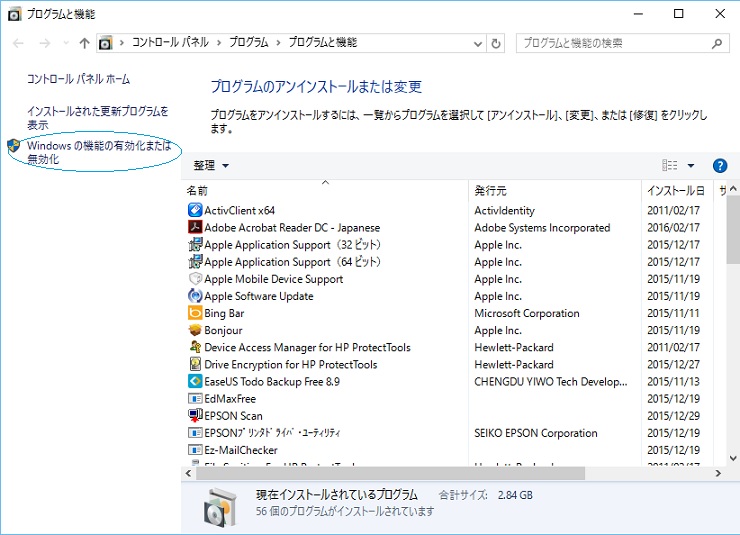Sort by 発行元 column header
This screenshot has height=535, width=740.
coord(555,191)
